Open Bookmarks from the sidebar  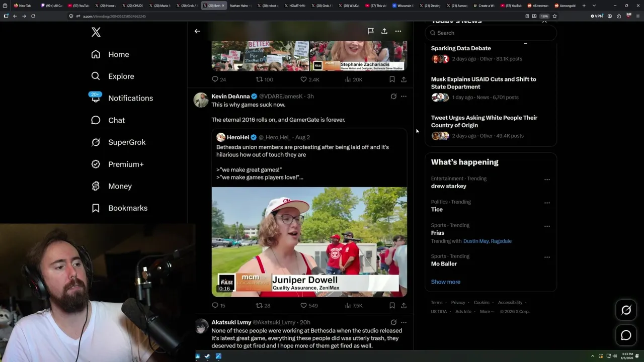click(119, 208)
